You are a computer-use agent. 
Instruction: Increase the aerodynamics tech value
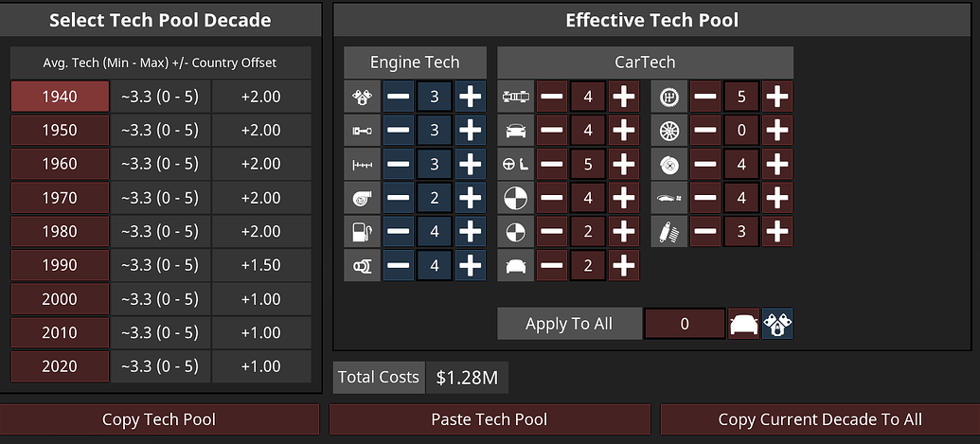[x=777, y=198]
